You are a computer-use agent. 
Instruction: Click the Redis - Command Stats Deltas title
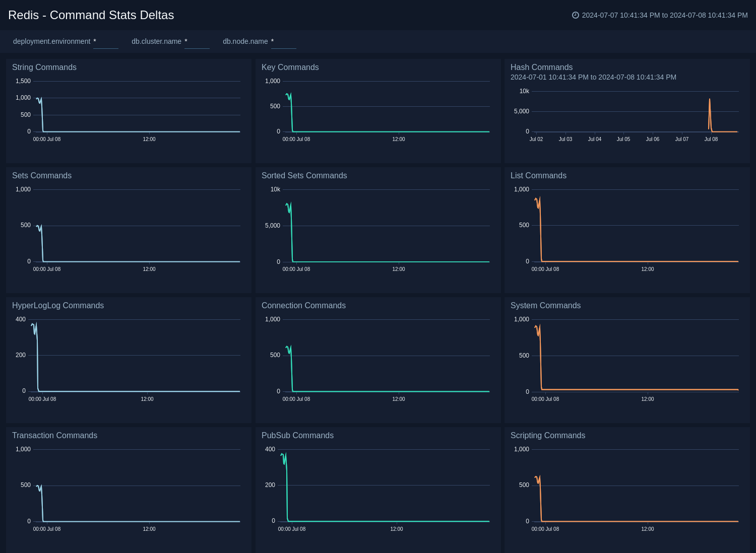point(91,15)
